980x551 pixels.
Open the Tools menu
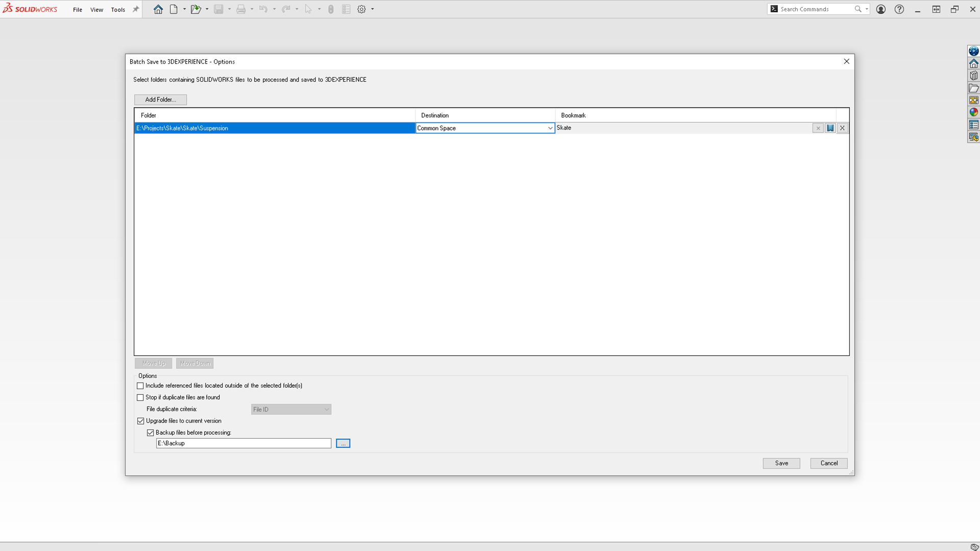click(118, 10)
